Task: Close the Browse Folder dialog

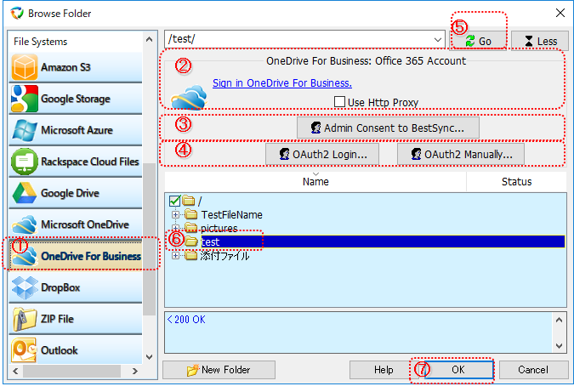Action: 560,13
